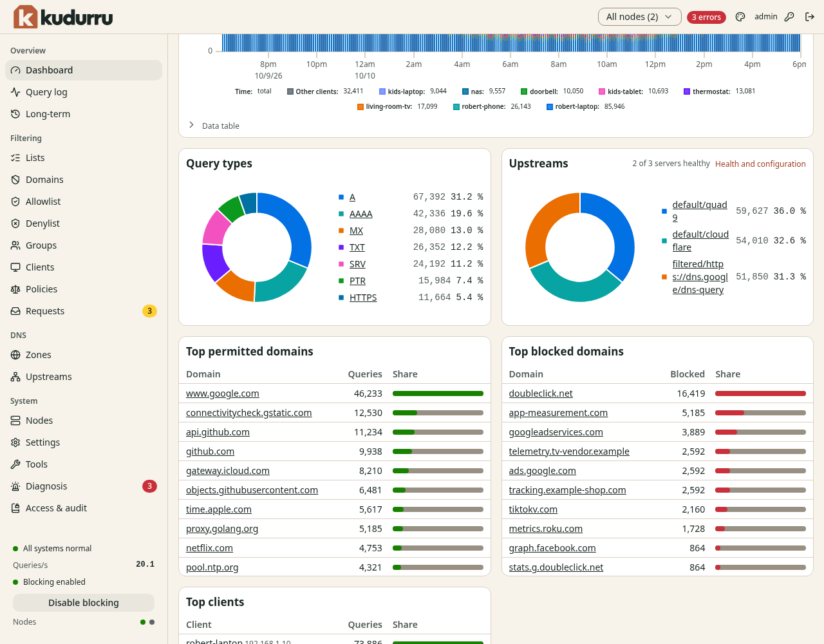Click the Zones globe icon
The height and width of the screenshot is (644, 824).
15,355
